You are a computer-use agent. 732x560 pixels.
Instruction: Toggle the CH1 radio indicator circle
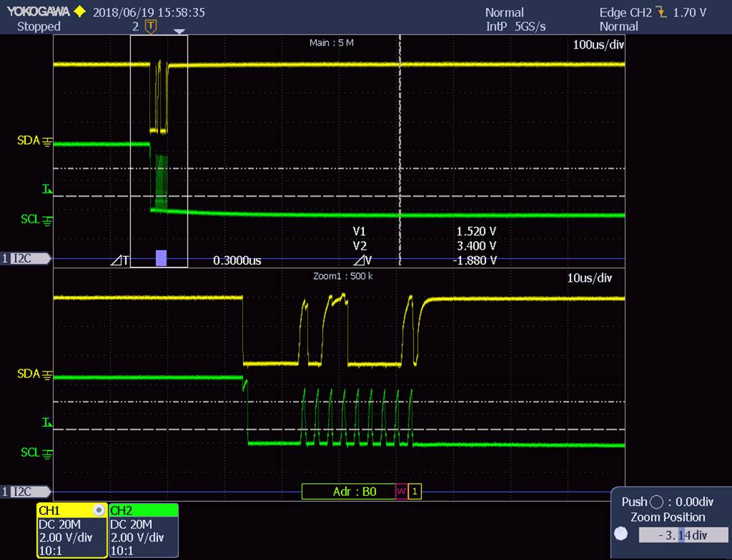(x=99, y=510)
